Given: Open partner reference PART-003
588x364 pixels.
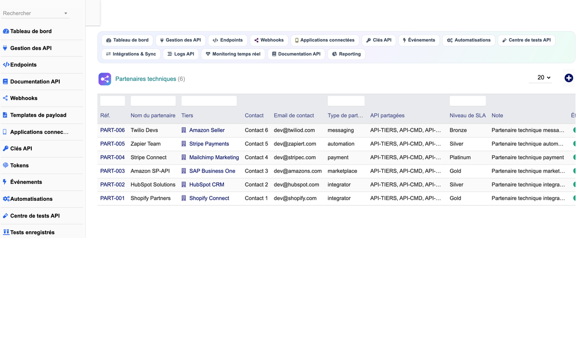Looking at the screenshot, I should pyautogui.click(x=113, y=171).
